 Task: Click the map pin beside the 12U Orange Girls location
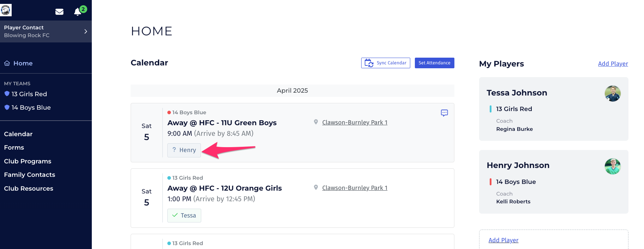(x=316, y=187)
